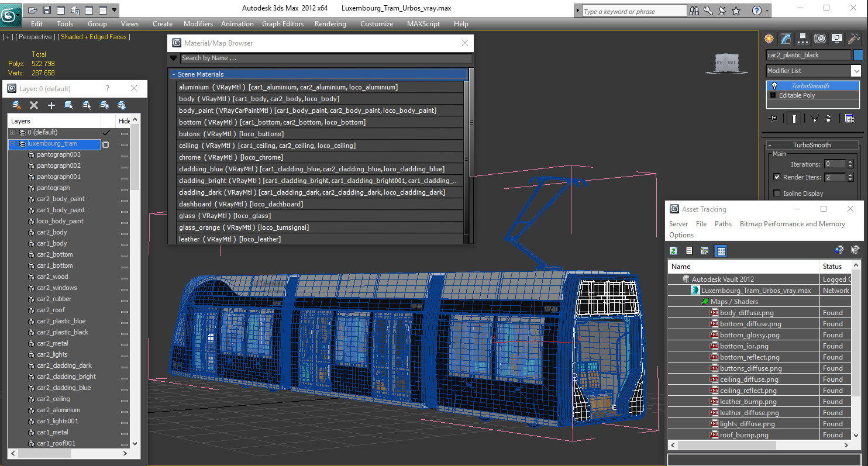Click Configure Modifier Sets icon
The height and width of the screenshot is (466, 868).
click(x=850, y=119)
